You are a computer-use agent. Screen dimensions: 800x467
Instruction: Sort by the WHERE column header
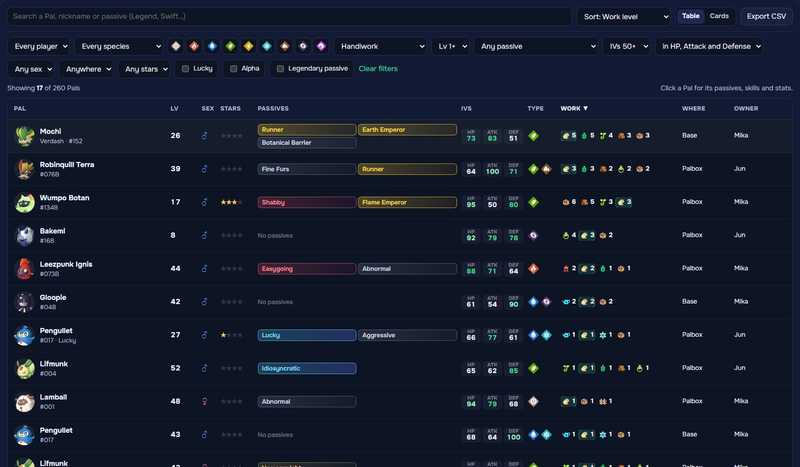point(693,108)
